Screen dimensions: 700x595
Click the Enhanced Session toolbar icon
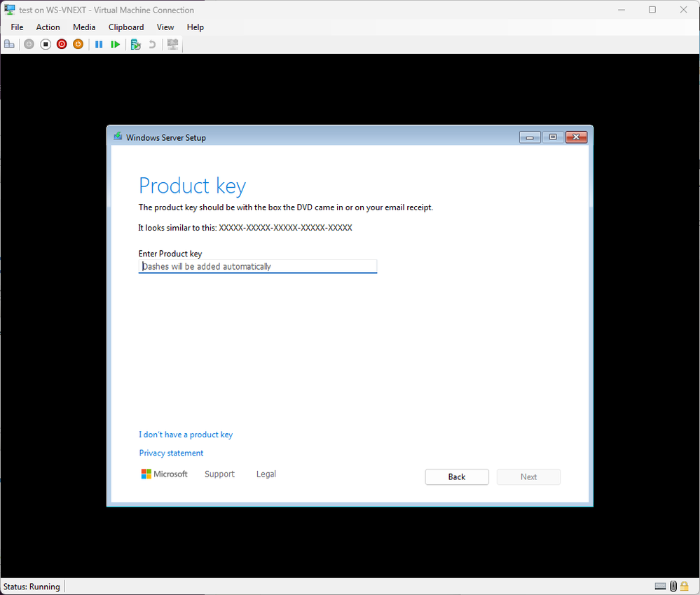(x=172, y=44)
